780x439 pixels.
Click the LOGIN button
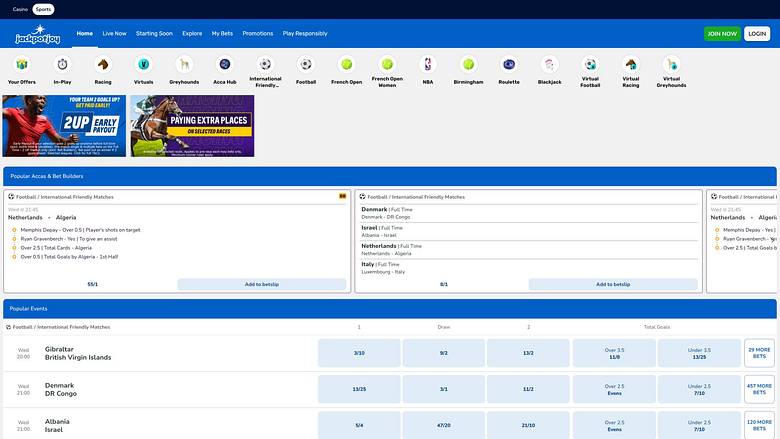pyautogui.click(x=757, y=34)
